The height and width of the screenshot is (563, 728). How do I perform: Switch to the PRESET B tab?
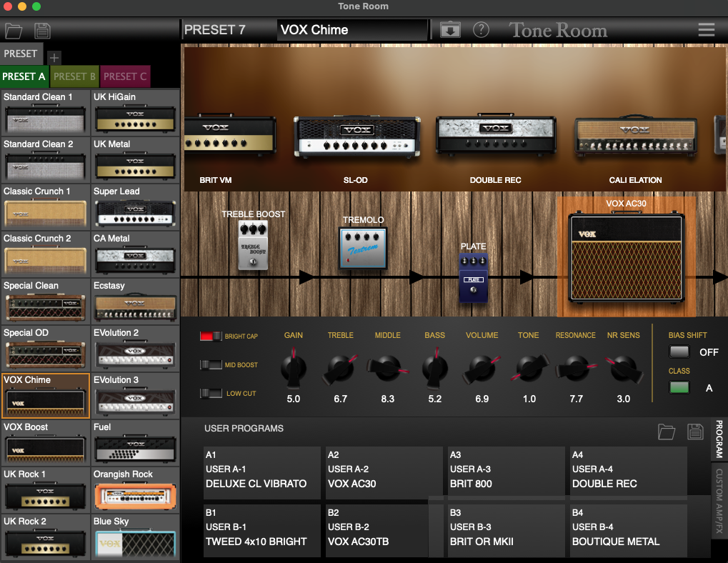tap(74, 76)
